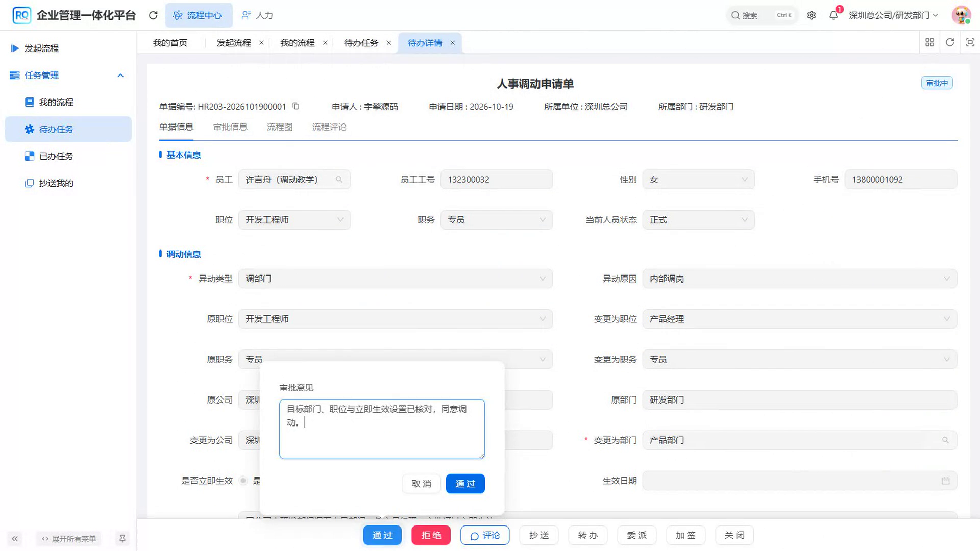Screen dimensions: 980x551
Task: Click the pin icon at sidebar bottom
Action: (x=122, y=538)
